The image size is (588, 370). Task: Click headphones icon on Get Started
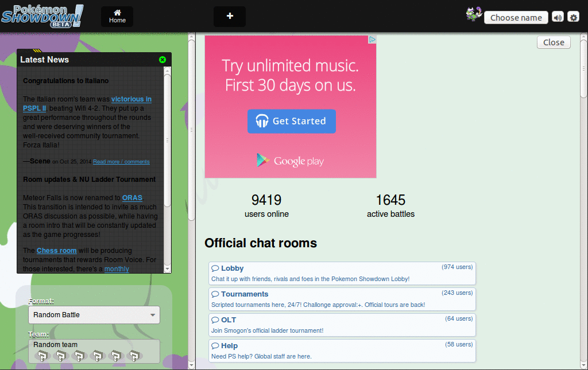[x=262, y=121]
